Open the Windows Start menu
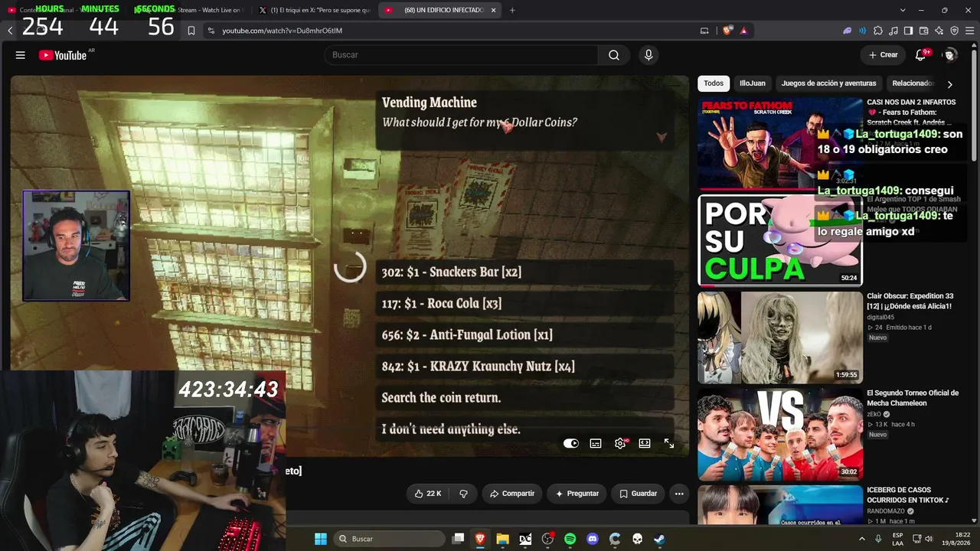 (x=320, y=539)
